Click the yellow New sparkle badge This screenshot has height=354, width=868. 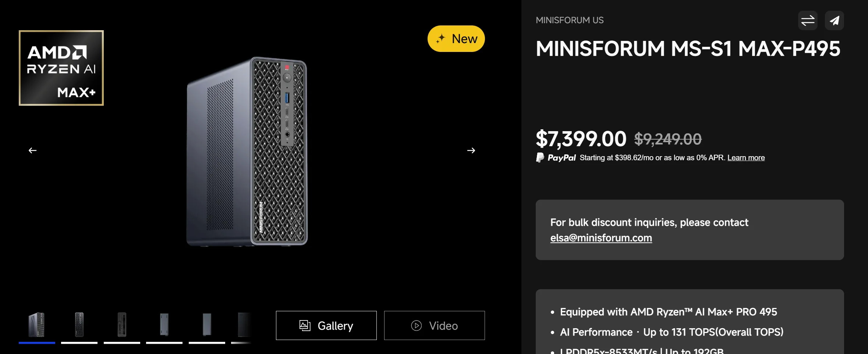[x=456, y=39]
